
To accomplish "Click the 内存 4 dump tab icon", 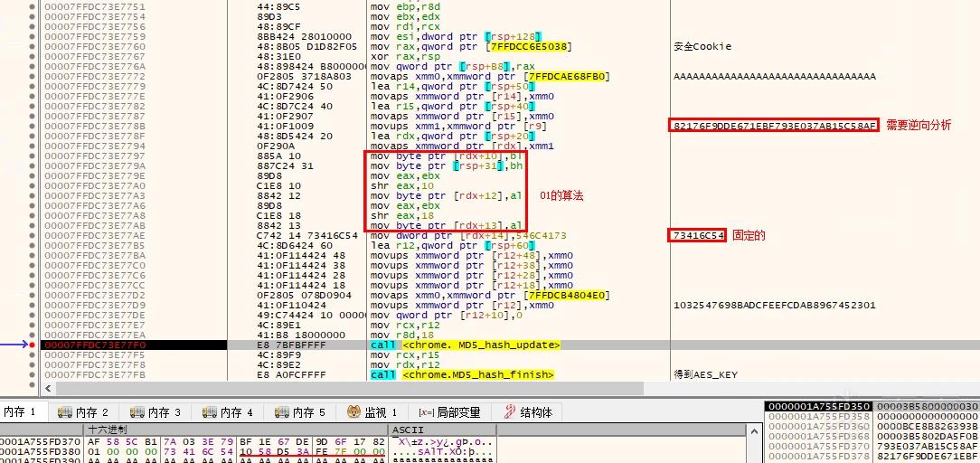I will [x=210, y=412].
